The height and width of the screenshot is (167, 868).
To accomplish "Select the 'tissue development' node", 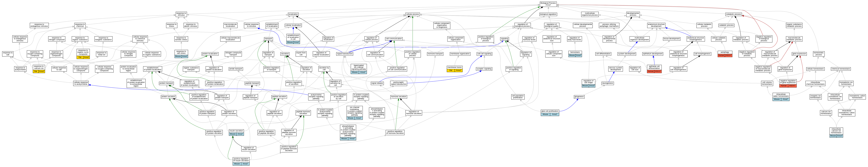I will tap(672, 39).
